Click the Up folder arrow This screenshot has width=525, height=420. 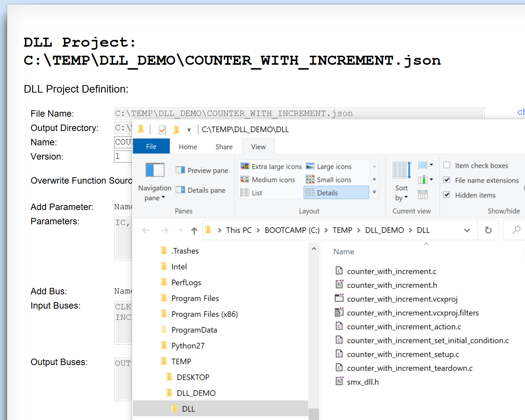point(194,230)
